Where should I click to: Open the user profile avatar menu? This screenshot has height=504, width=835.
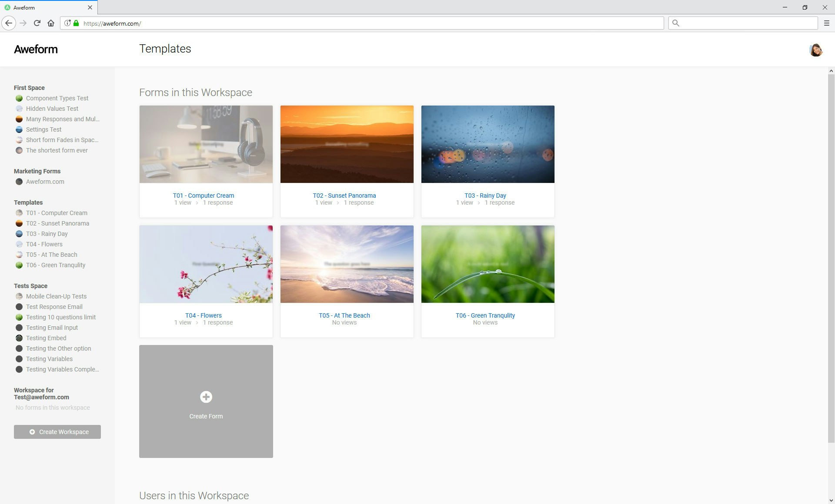pyautogui.click(x=816, y=50)
